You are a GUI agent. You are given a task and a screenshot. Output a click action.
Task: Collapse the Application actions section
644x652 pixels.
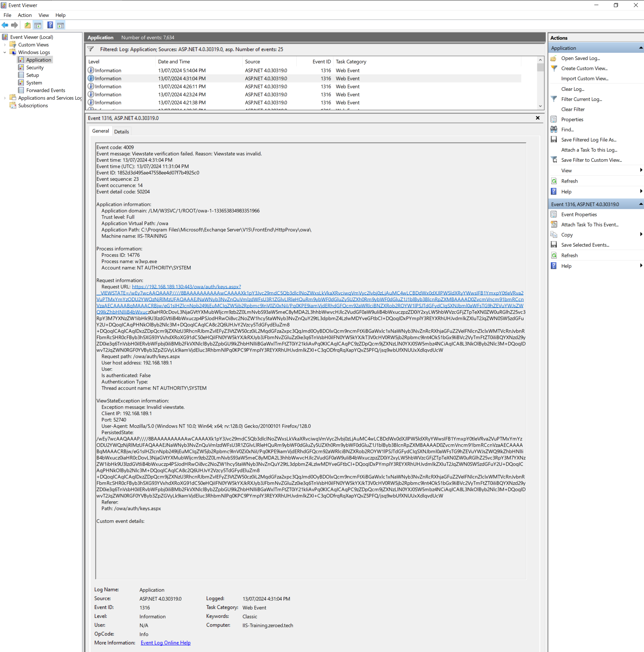(x=641, y=48)
